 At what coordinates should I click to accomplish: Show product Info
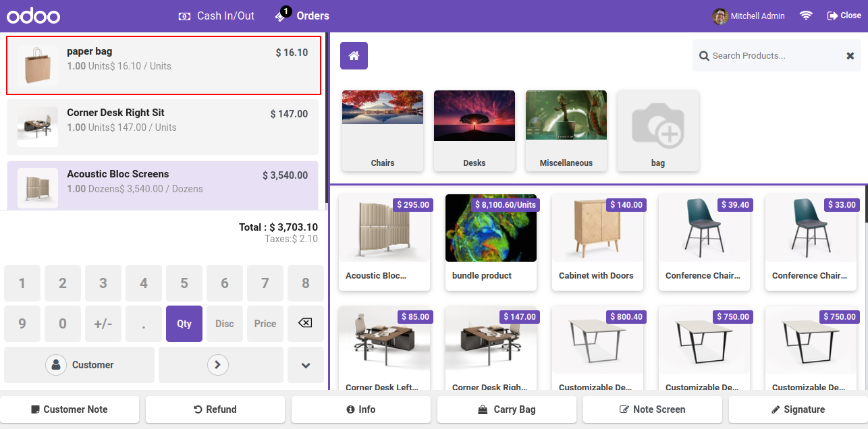(x=361, y=409)
